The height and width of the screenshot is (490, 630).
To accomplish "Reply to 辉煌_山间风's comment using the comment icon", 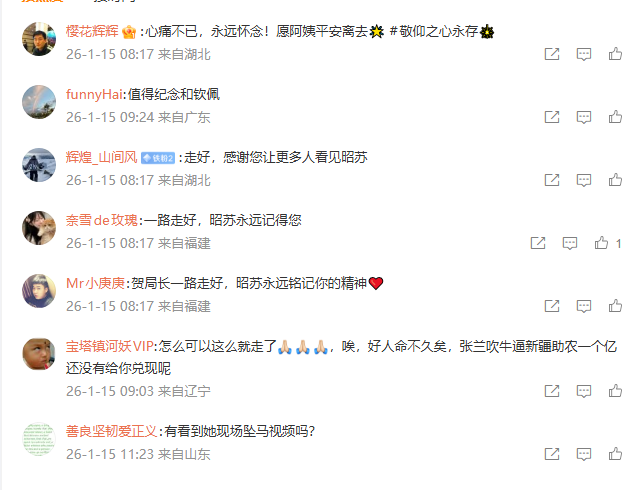I will pyautogui.click(x=584, y=180).
